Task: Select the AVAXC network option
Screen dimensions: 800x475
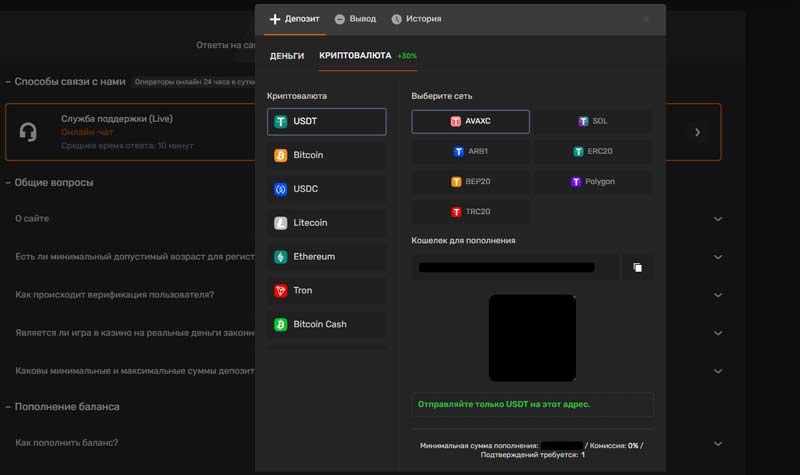Action: [x=470, y=122]
